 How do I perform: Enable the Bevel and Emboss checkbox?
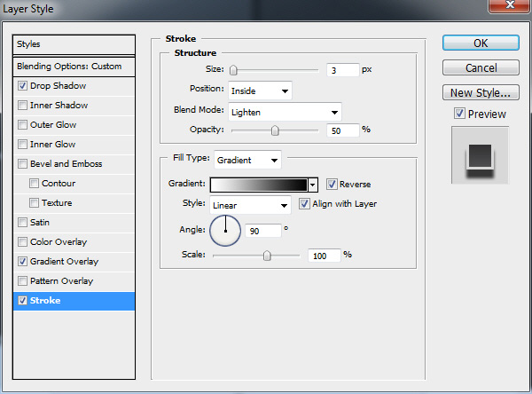click(22, 163)
